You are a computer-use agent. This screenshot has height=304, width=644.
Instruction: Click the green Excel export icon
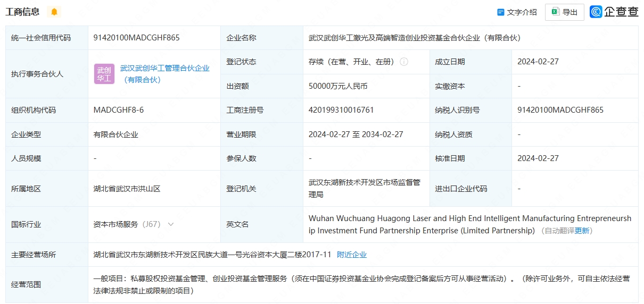coord(555,12)
